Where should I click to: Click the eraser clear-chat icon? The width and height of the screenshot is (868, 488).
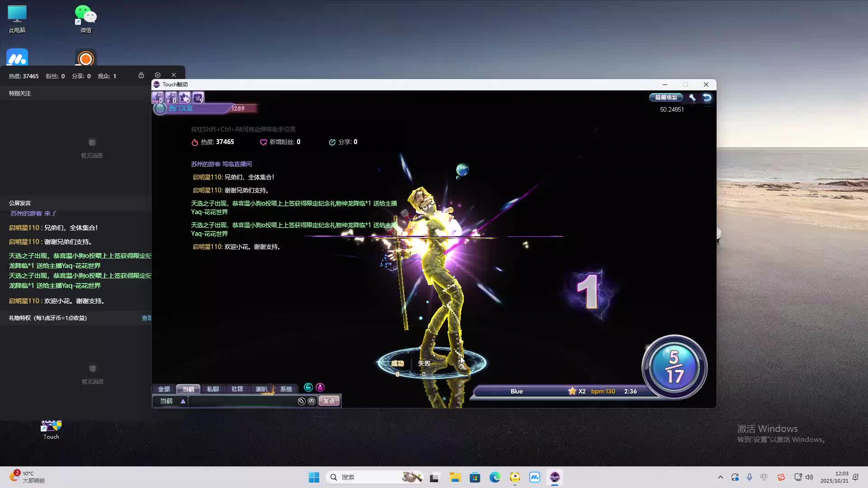(x=302, y=401)
